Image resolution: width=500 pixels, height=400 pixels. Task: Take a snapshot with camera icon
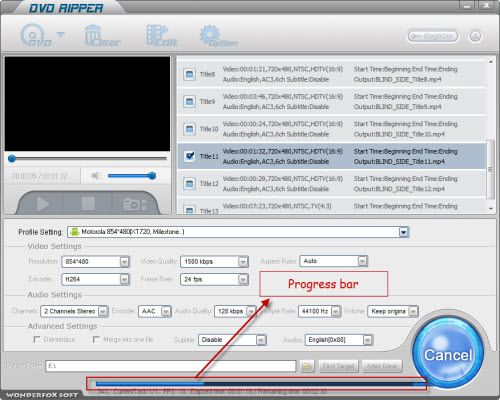click(135, 204)
